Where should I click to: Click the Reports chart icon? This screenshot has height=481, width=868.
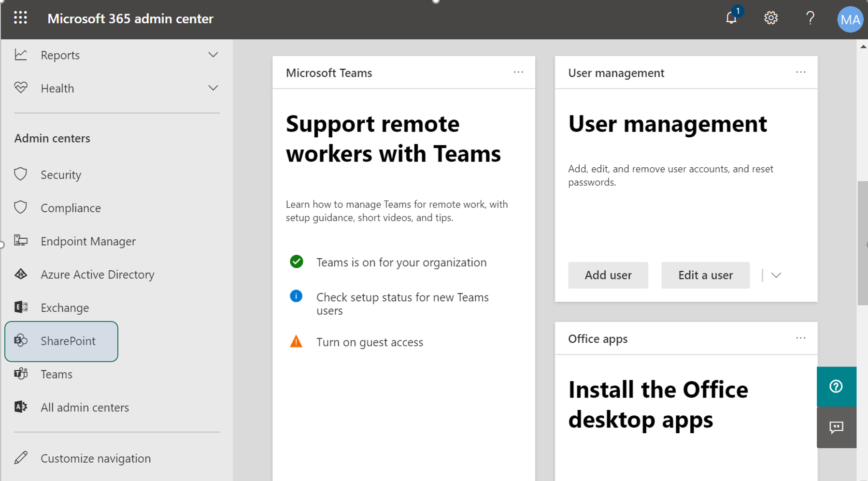(x=21, y=55)
